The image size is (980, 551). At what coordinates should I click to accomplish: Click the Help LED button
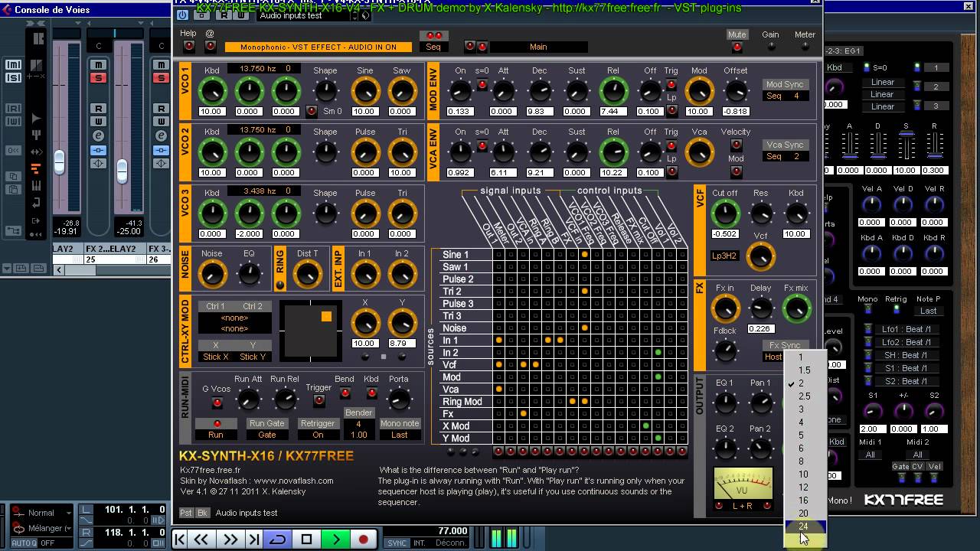pos(189,47)
